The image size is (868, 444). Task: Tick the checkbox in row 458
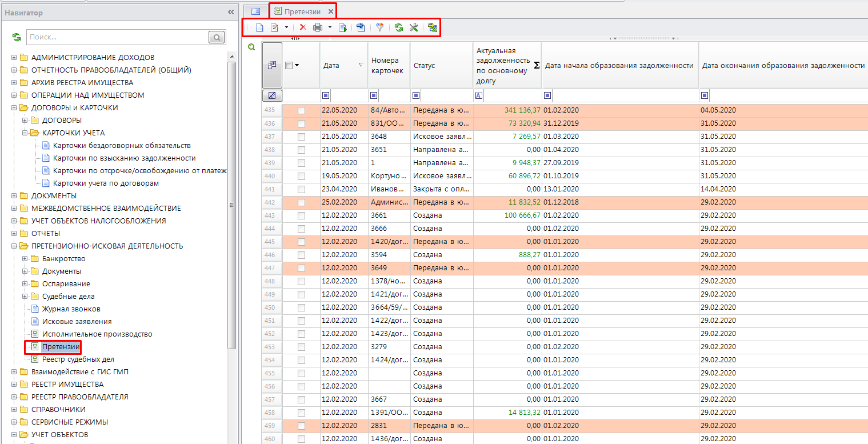pos(301,413)
